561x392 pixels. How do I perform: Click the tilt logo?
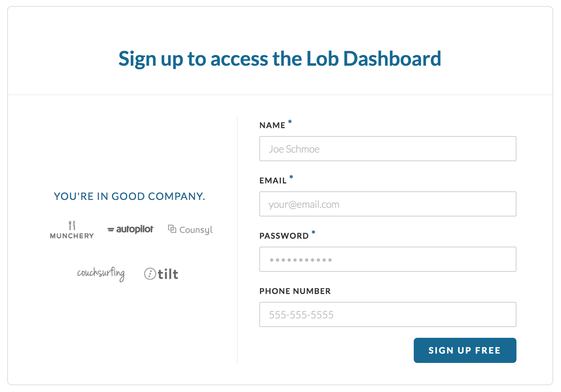pyautogui.click(x=161, y=274)
